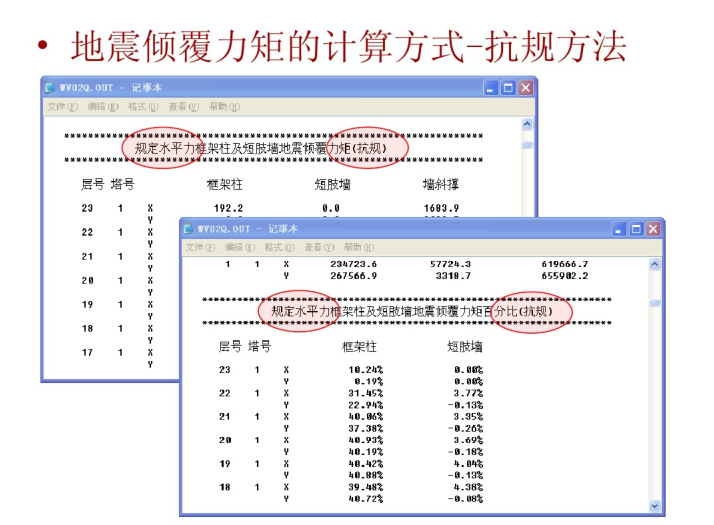Click the percentage 4.04%

[468, 464]
